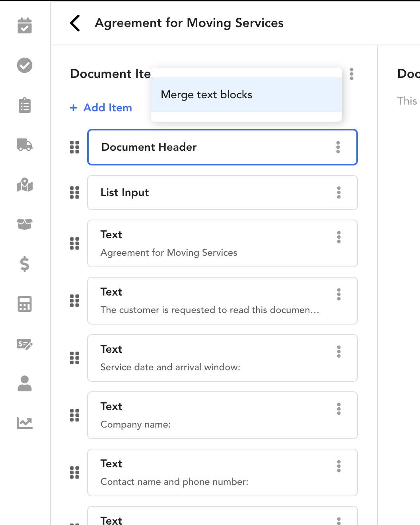Open options for Service date text block
This screenshot has height=525, width=420.
point(339,352)
